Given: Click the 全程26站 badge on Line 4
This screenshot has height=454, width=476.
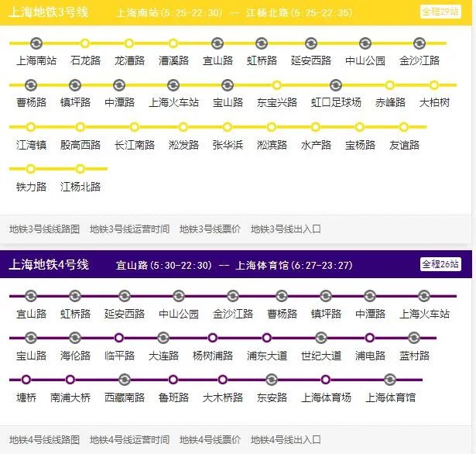Looking at the screenshot, I should [x=440, y=264].
